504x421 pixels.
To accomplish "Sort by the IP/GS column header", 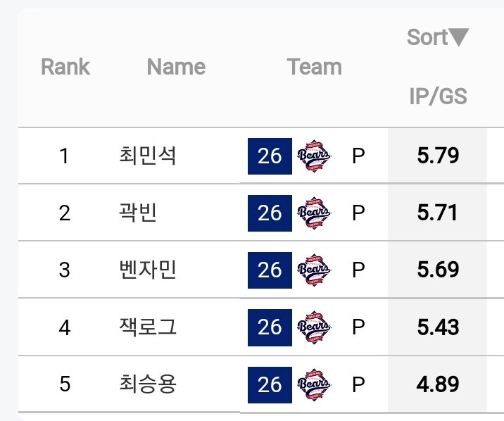I will click(438, 96).
